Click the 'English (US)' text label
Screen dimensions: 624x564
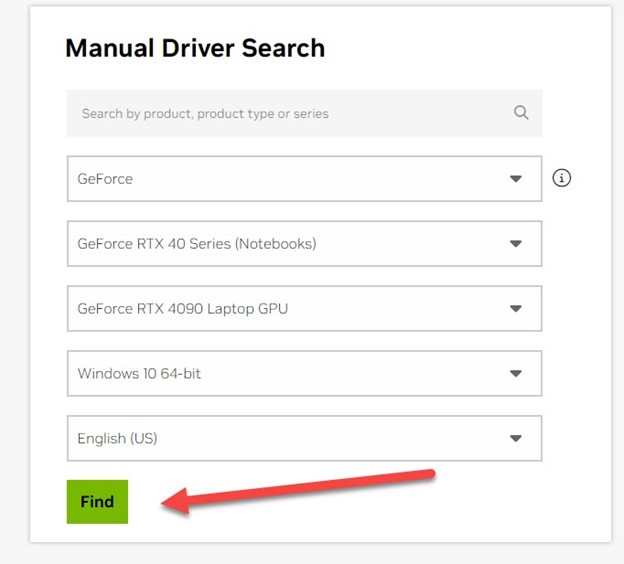click(x=117, y=439)
